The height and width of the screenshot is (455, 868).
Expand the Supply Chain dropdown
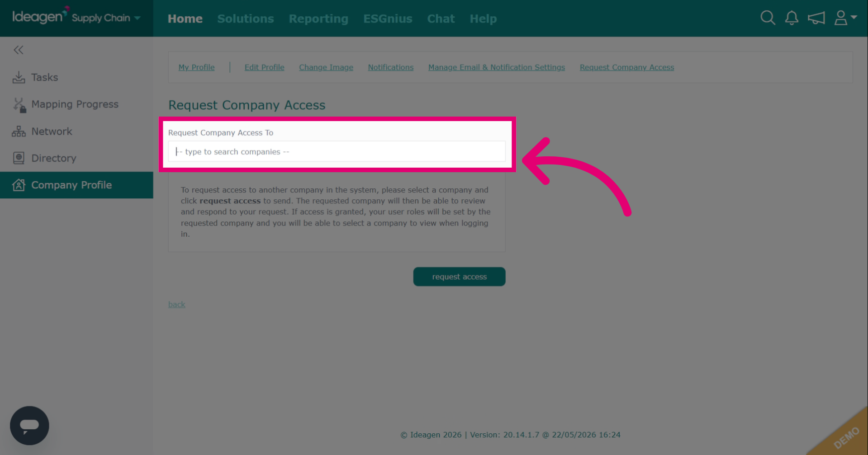[106, 18]
